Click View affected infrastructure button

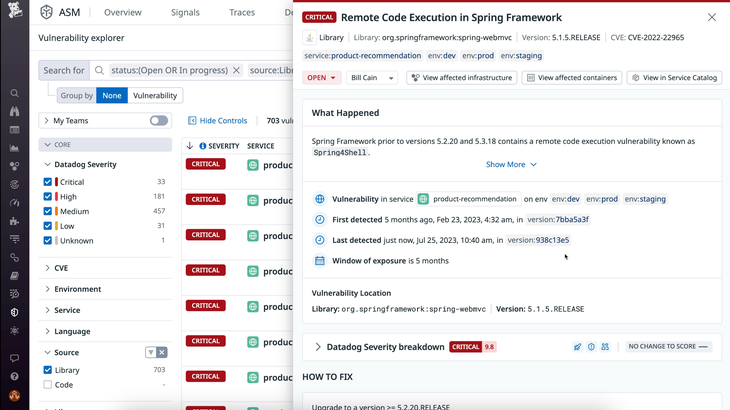[462, 78]
